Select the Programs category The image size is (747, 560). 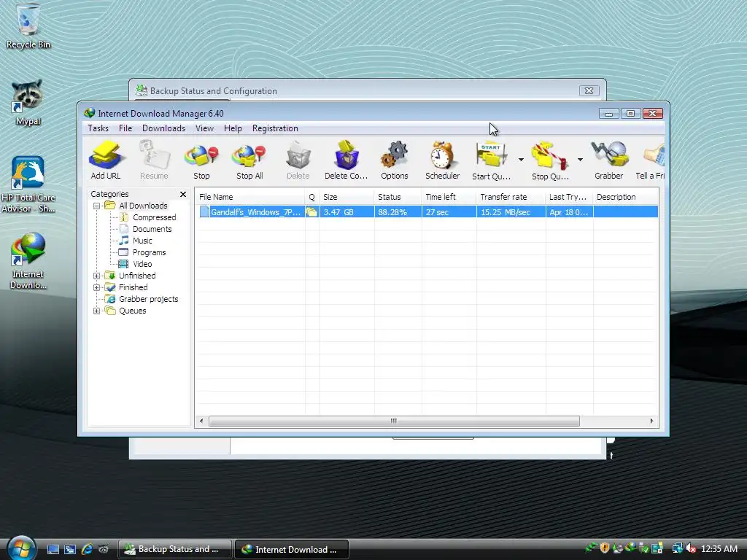(x=149, y=252)
